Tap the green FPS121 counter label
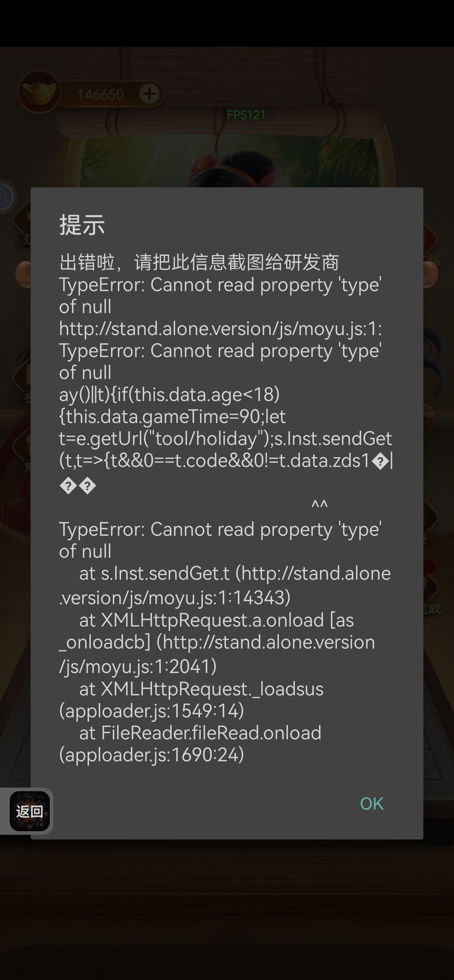Image resolution: width=454 pixels, height=980 pixels. (246, 115)
